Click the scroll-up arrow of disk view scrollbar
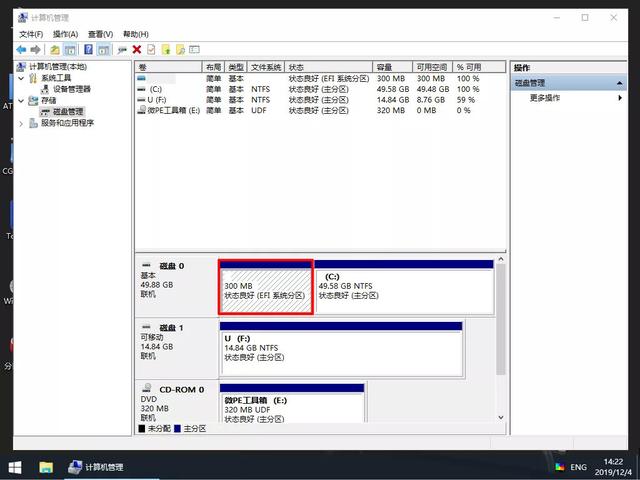640x480 pixels. pos(501,259)
